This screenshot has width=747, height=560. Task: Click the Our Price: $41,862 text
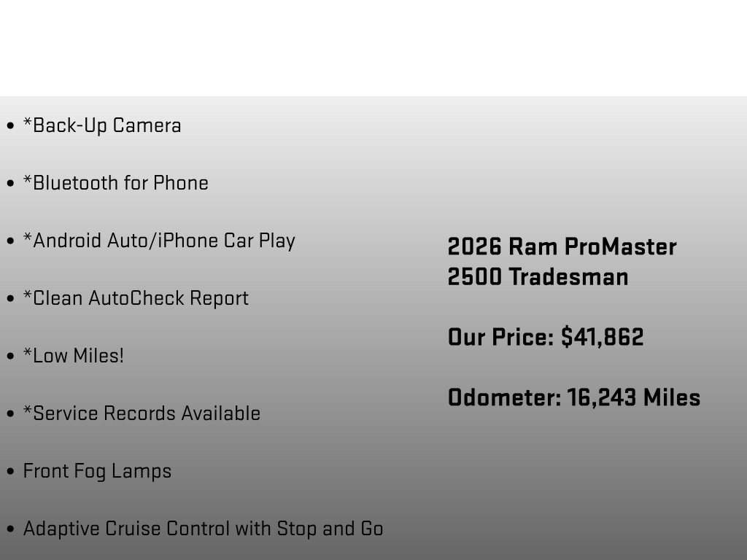[546, 337]
